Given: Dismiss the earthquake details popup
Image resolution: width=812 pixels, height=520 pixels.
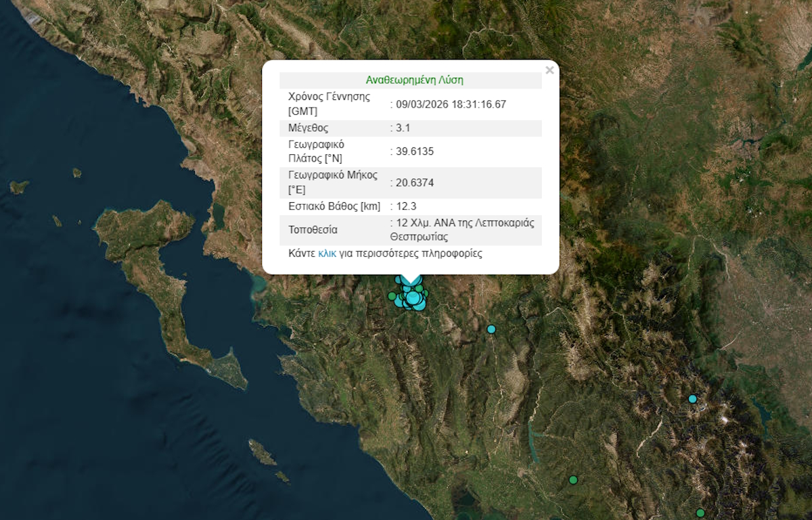Looking at the screenshot, I should tap(549, 70).
